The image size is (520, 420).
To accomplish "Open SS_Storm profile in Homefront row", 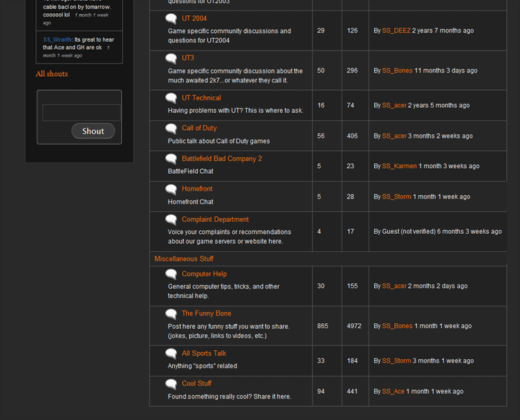I will tap(397, 197).
